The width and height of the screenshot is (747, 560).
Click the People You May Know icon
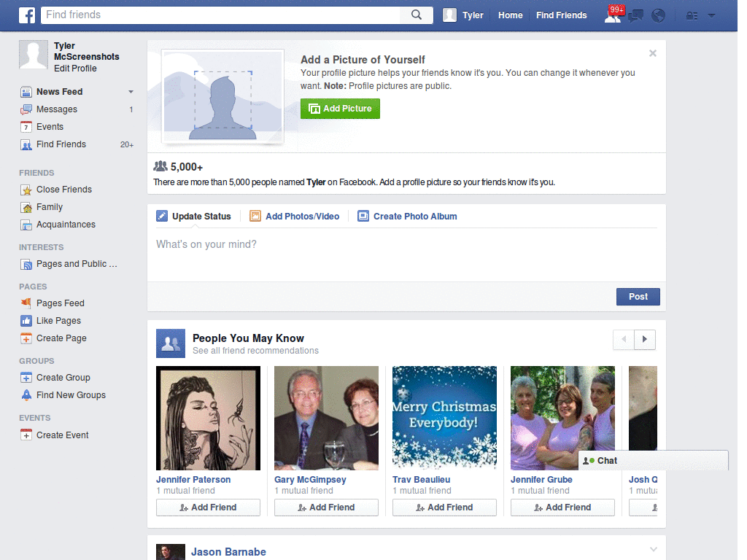pyautogui.click(x=171, y=343)
